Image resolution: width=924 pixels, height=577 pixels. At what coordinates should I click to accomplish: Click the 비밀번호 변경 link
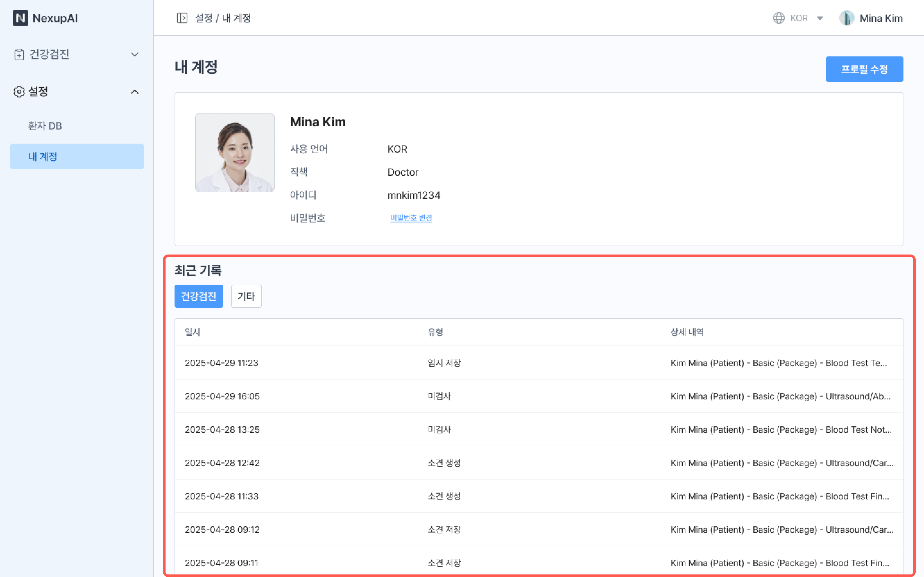pyautogui.click(x=411, y=218)
